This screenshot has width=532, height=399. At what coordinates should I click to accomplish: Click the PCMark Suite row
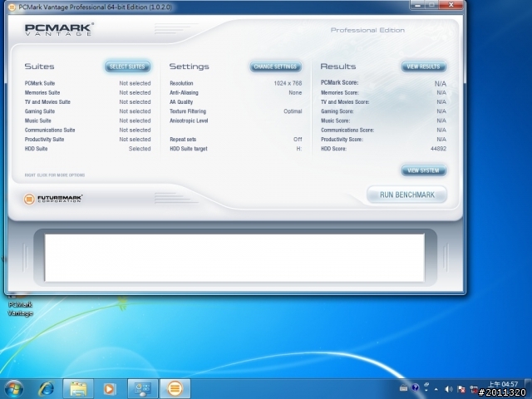click(87, 83)
